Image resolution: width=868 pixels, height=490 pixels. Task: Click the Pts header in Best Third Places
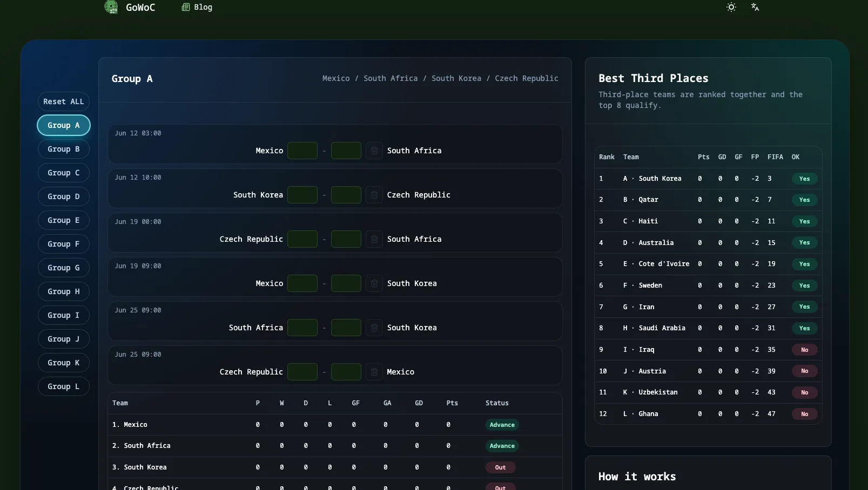point(703,157)
